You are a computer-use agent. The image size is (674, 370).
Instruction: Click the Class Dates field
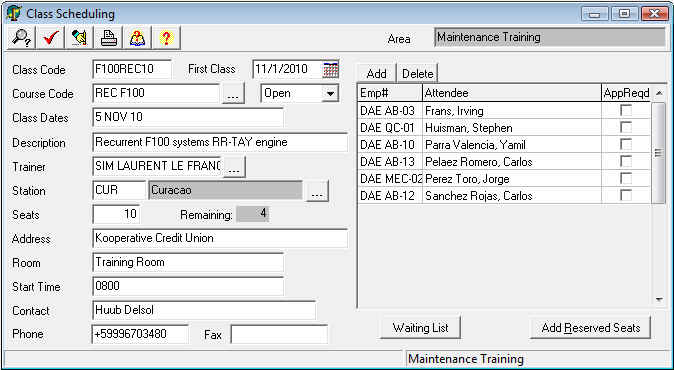tap(188, 117)
